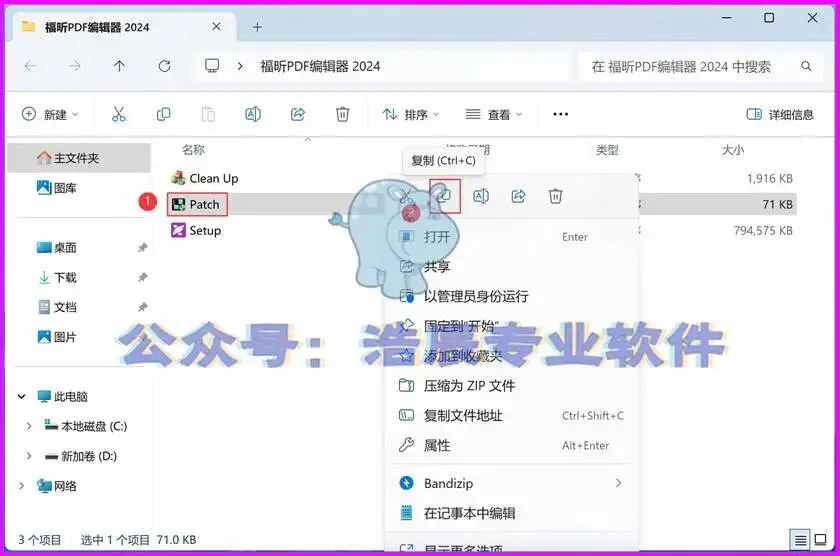Toggle the 详细信息 details pane
840x556 pixels.
780,114
